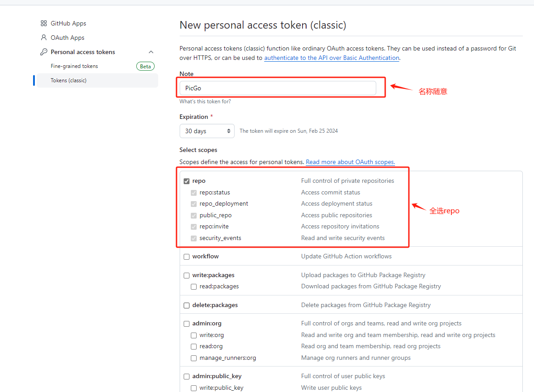
Task: Uncheck the repo scope checkbox
Action: click(187, 181)
